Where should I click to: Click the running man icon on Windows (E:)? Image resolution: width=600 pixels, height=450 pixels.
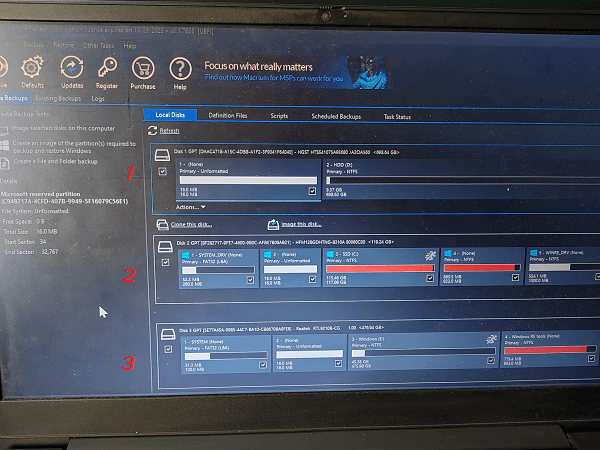pyautogui.click(x=491, y=339)
